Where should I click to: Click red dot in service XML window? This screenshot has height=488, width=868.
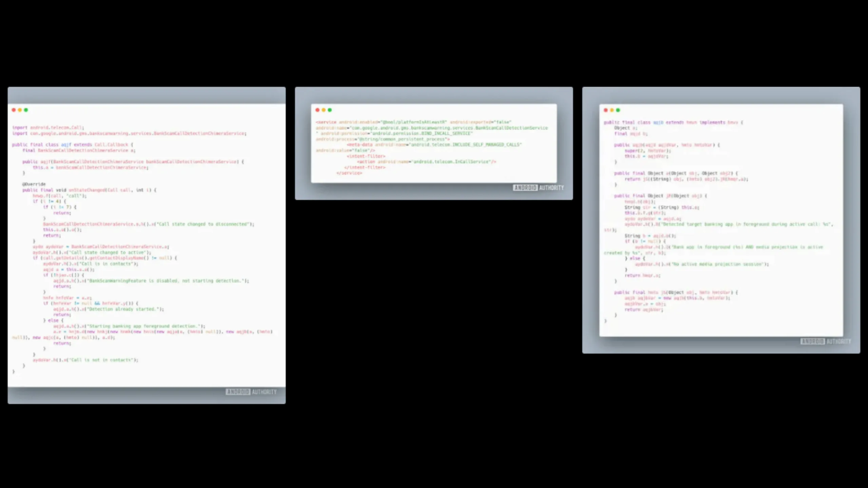coord(317,110)
